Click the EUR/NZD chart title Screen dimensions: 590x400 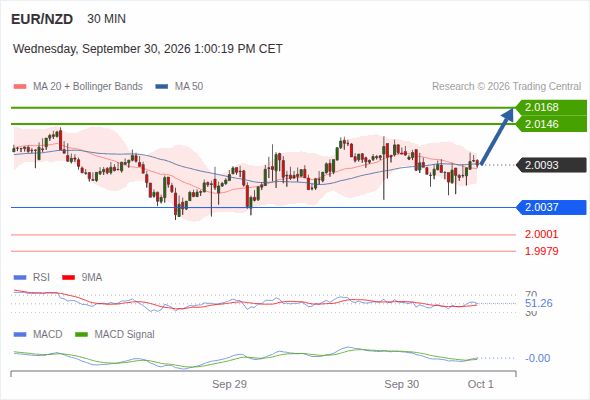(42, 19)
